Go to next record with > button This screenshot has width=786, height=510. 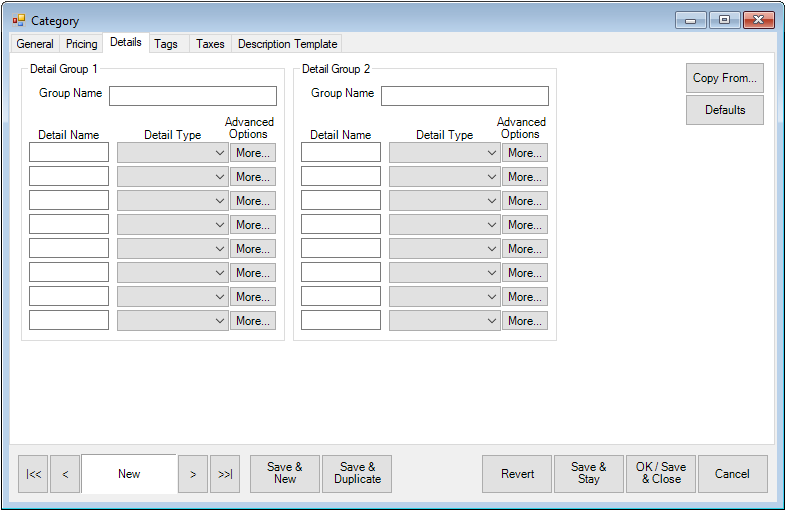pos(193,474)
